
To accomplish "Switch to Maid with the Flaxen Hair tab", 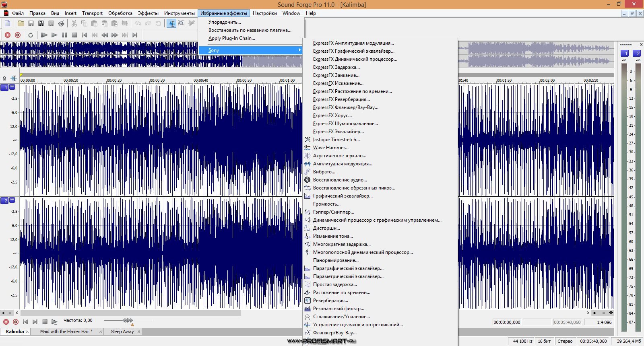I will coord(66,332).
